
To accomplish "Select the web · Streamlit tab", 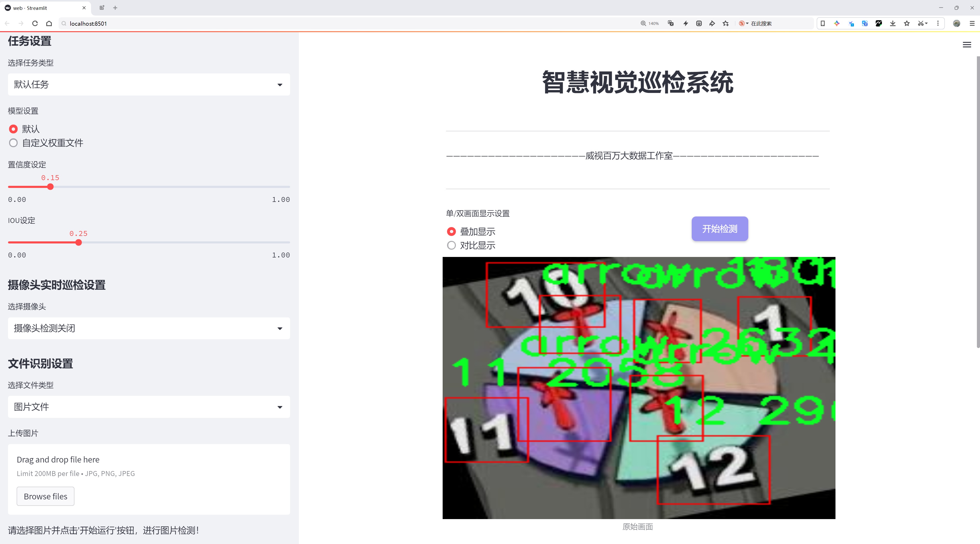I will [46, 8].
